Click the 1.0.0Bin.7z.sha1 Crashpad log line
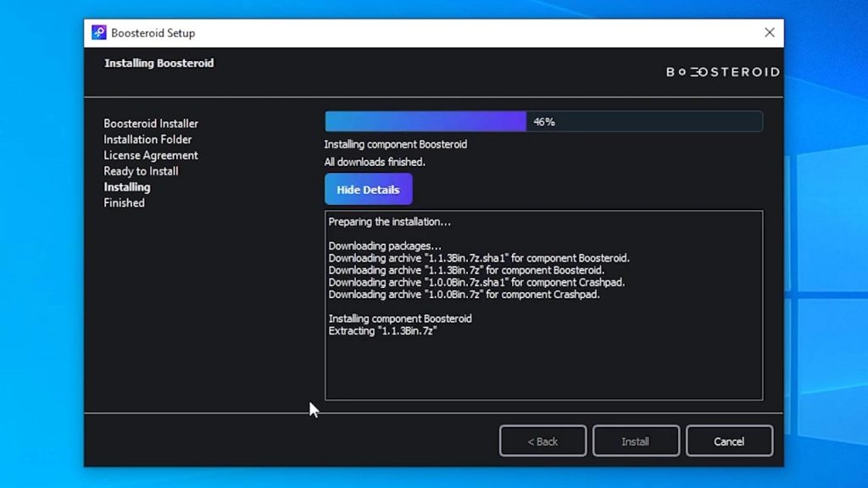Viewport: 868px width, 488px height. [x=476, y=282]
